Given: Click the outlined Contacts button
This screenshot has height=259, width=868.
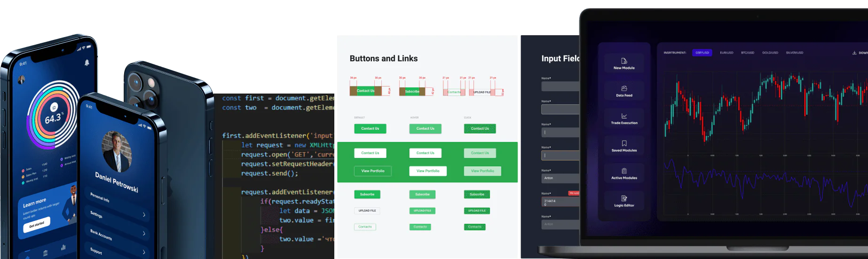Looking at the screenshot, I should pyautogui.click(x=365, y=227).
